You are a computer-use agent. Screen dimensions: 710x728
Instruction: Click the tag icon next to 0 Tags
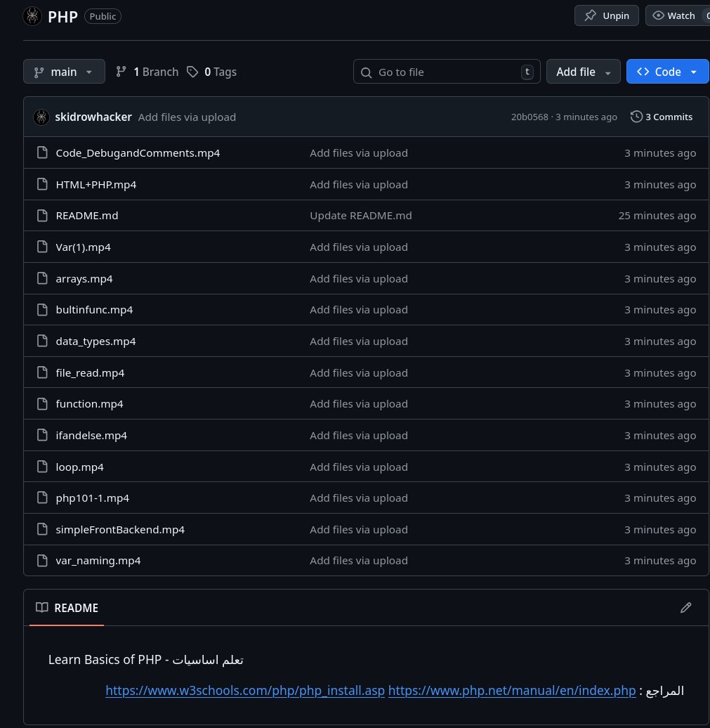[x=192, y=71]
